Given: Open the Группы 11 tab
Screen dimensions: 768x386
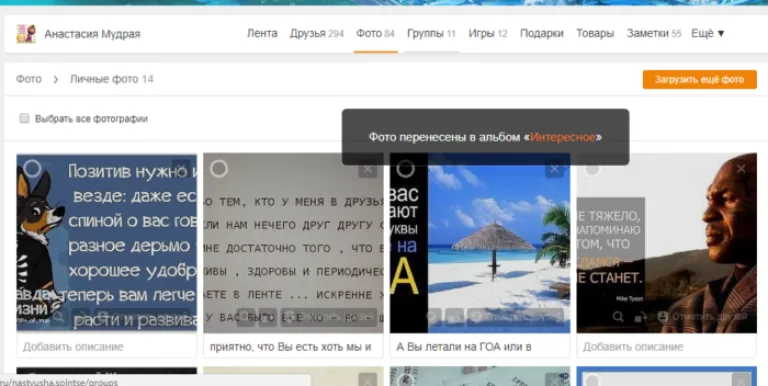Looking at the screenshot, I should 432,33.
